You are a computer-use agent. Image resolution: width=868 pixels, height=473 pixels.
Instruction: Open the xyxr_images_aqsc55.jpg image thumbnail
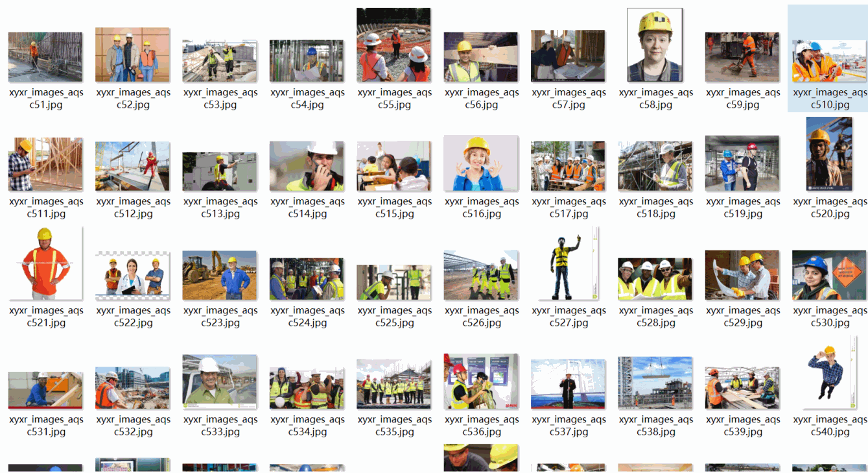point(393,45)
